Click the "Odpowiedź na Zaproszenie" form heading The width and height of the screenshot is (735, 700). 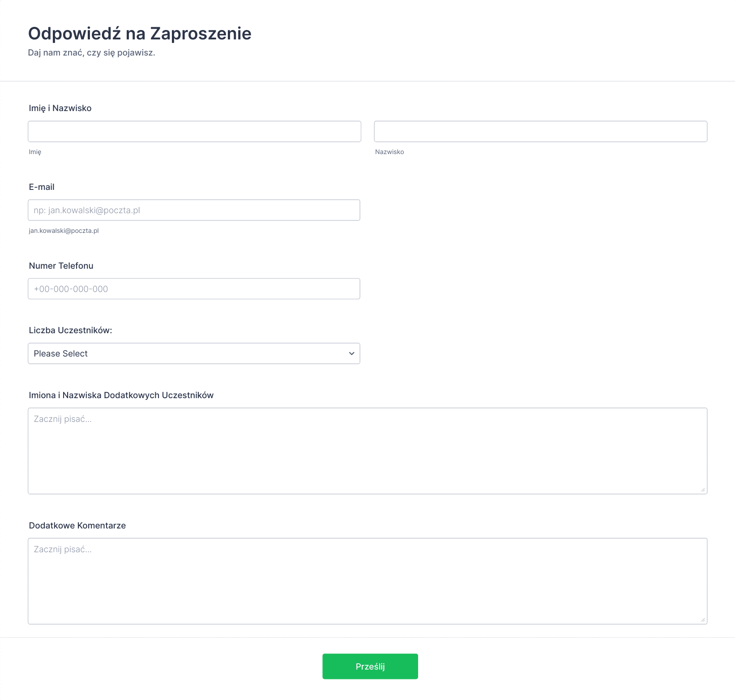tap(140, 34)
